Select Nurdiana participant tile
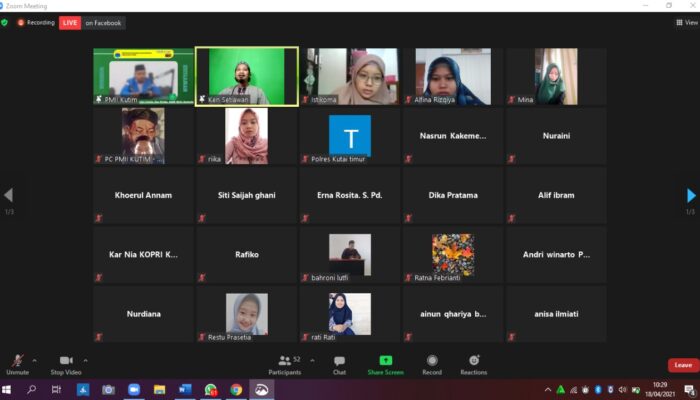Viewport: 700px width, 400px height. pos(143,314)
